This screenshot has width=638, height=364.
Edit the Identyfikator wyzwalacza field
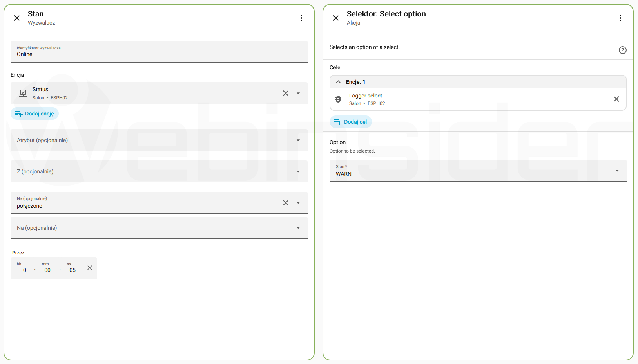point(159,54)
